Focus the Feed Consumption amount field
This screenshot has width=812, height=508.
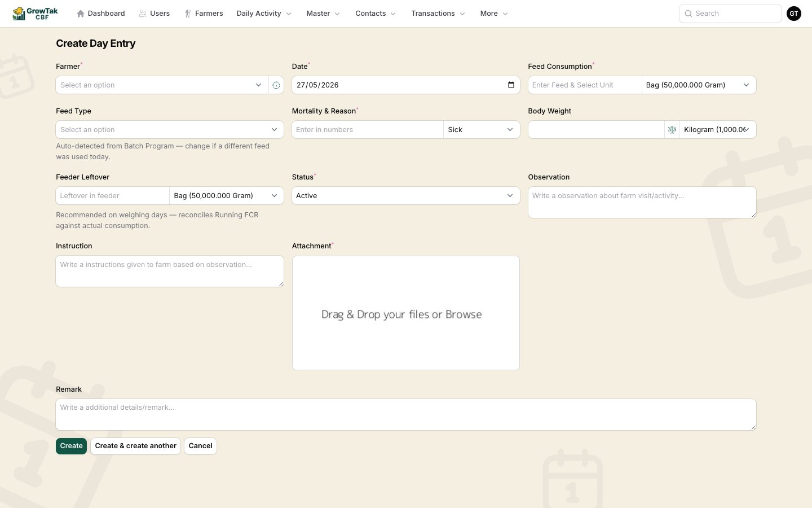coord(585,85)
